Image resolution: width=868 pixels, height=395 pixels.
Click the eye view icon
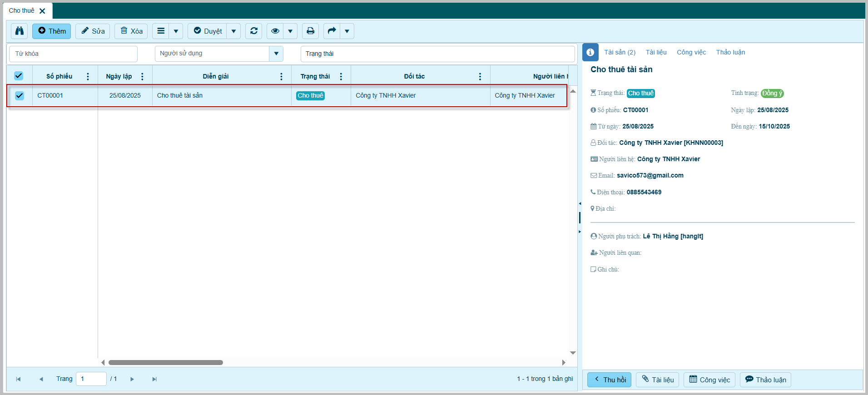click(x=275, y=31)
